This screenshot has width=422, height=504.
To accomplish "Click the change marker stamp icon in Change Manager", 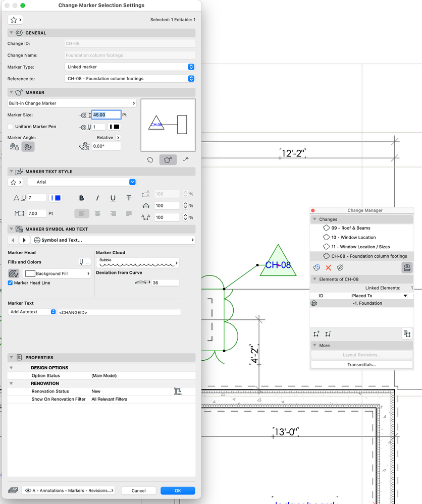I will click(407, 267).
